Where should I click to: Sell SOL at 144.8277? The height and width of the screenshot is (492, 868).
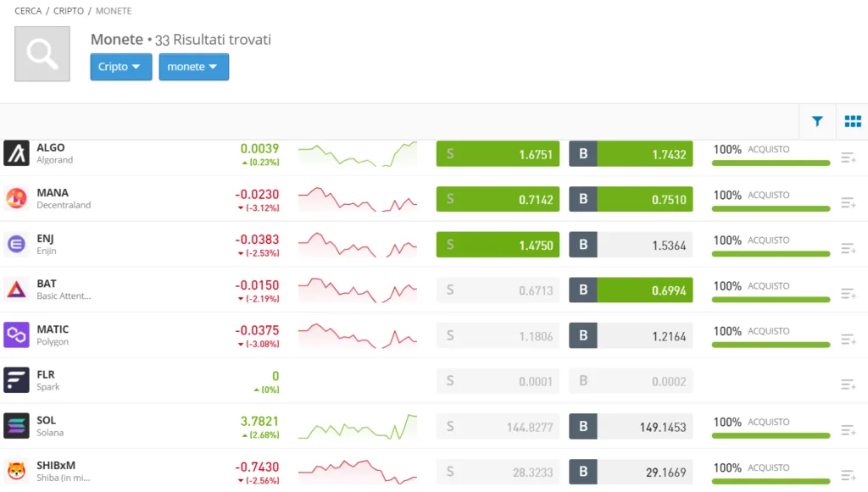[498, 426]
